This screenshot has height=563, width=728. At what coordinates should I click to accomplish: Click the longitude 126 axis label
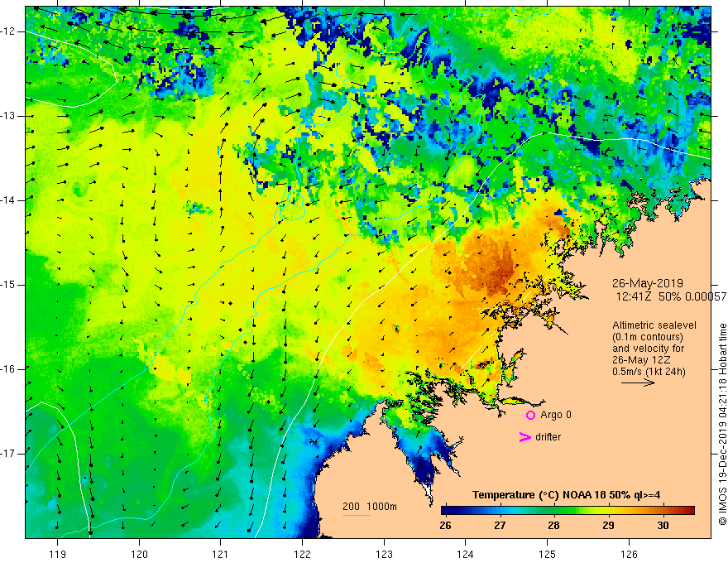click(629, 554)
